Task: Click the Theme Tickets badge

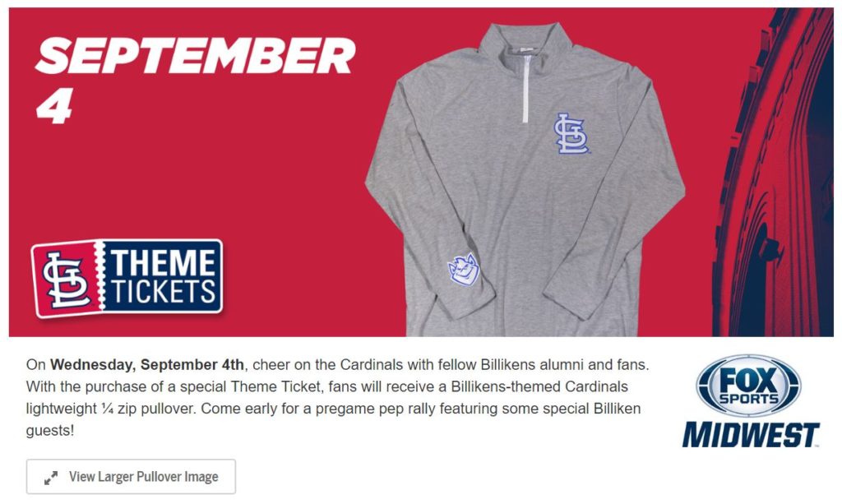Action: 127,278
